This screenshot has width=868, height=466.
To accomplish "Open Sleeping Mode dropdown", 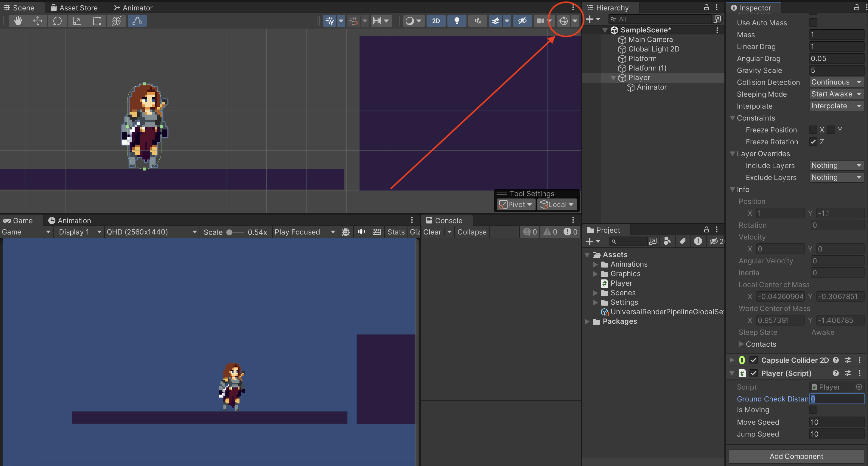I will pyautogui.click(x=837, y=94).
